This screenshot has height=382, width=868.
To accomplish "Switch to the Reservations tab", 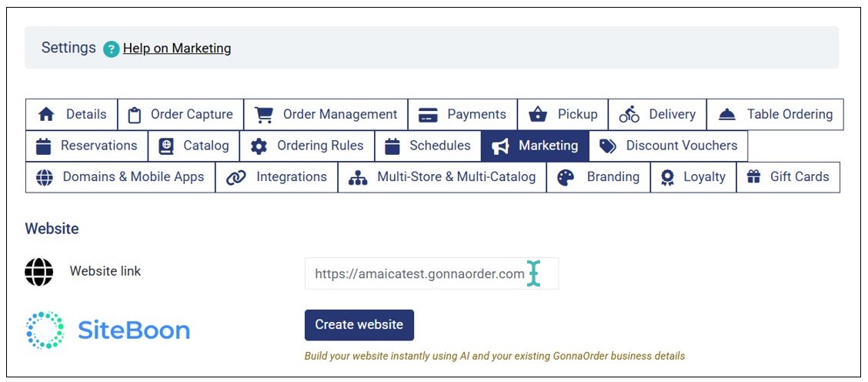I will [86, 146].
